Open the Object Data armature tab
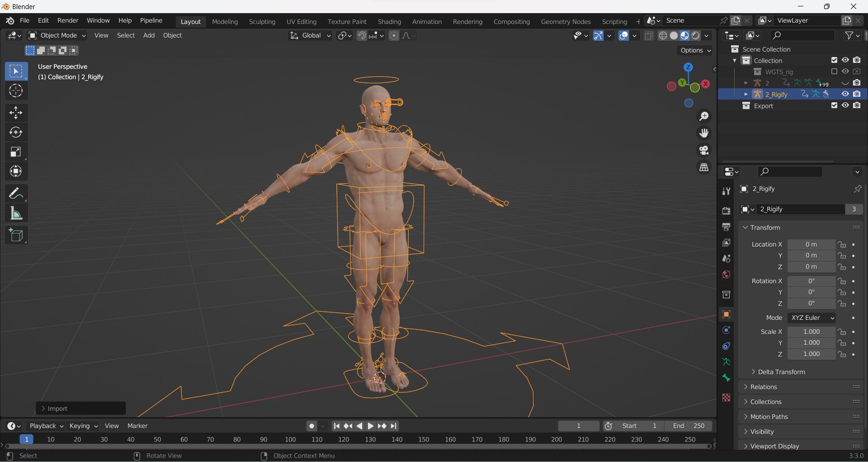 pos(726,362)
